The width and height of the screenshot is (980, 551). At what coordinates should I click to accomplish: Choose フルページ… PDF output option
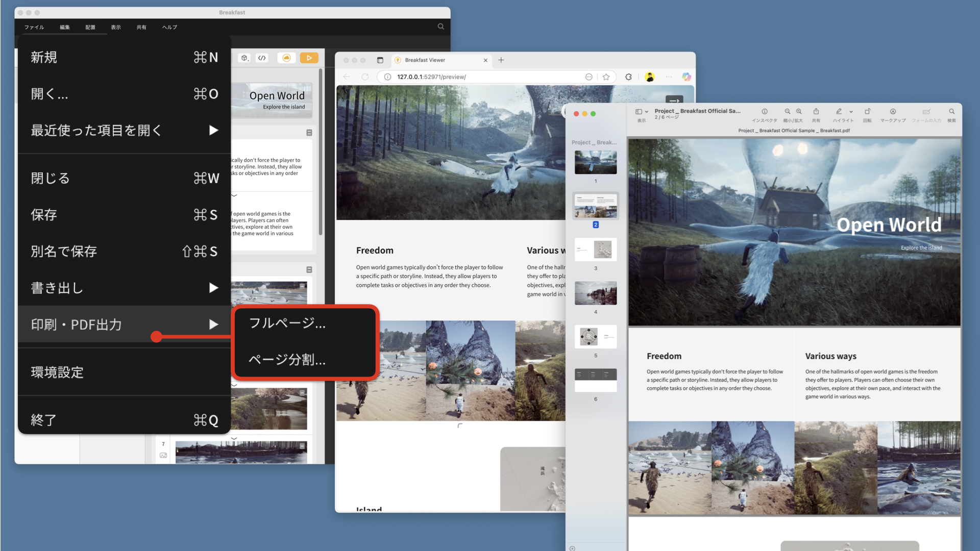point(305,323)
